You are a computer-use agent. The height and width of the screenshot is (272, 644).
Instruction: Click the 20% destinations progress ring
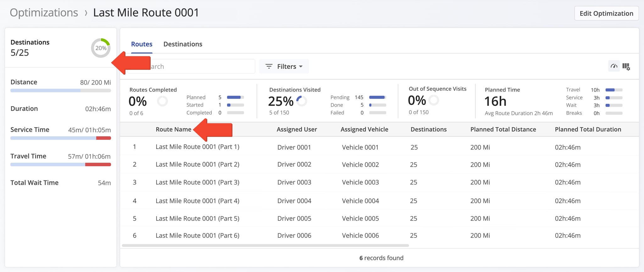click(x=101, y=48)
